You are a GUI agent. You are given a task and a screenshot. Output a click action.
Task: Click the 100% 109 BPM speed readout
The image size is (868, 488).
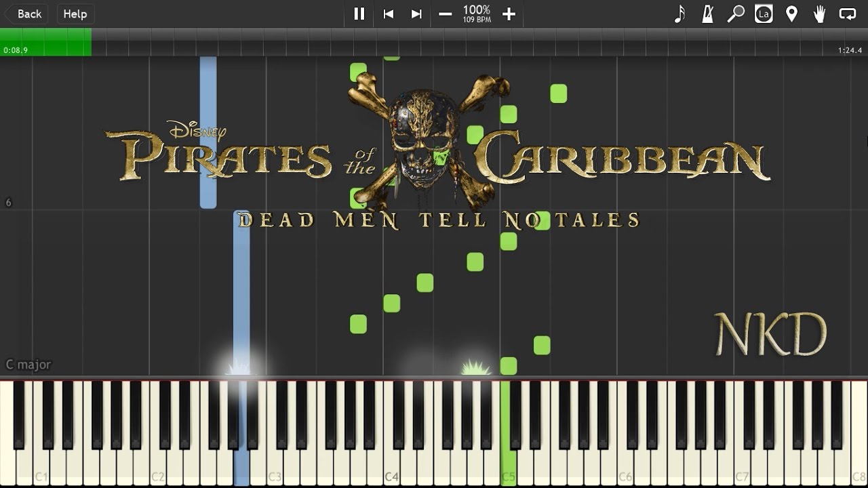pos(477,14)
